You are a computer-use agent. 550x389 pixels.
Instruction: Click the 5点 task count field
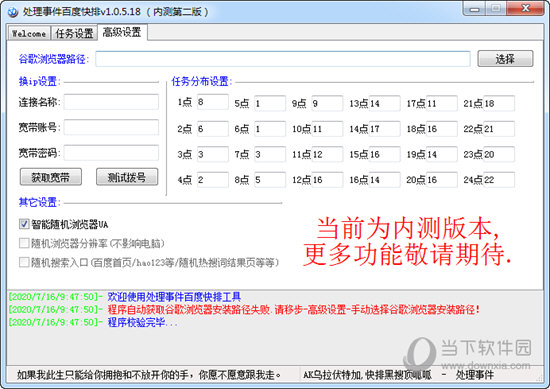point(270,103)
